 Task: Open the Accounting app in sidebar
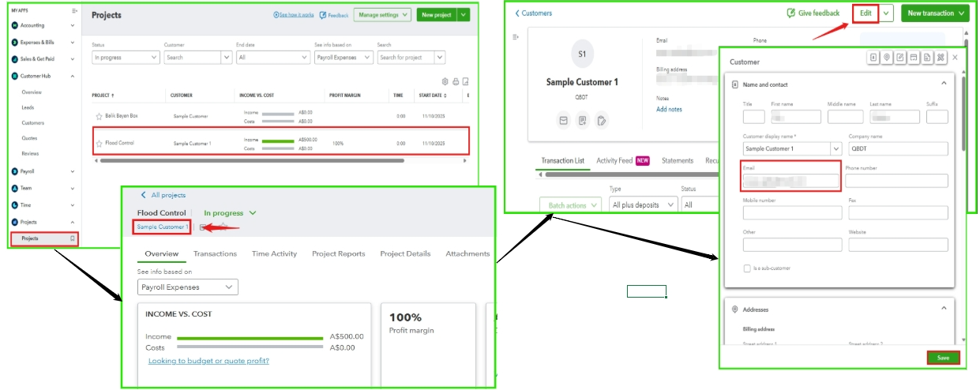[x=15, y=25]
